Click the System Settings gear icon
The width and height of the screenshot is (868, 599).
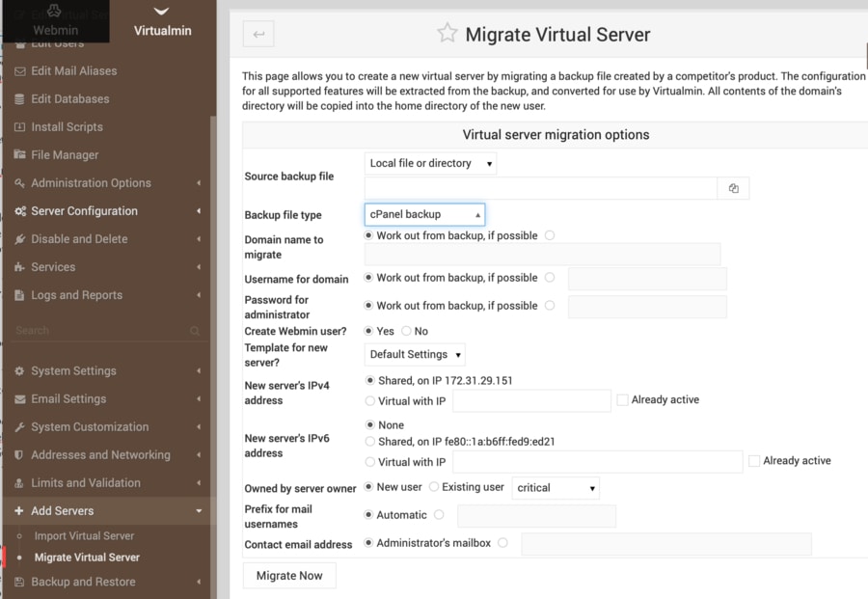click(x=20, y=371)
